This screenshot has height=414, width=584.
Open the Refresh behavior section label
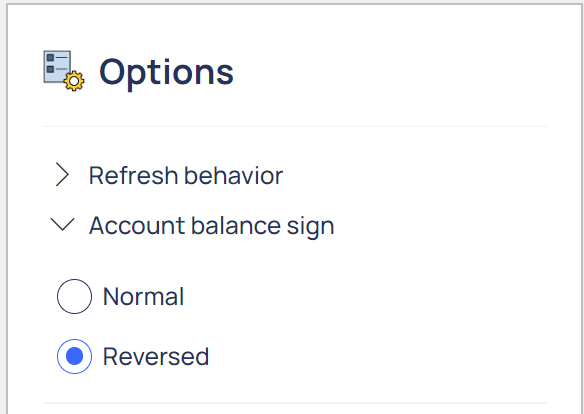186,175
